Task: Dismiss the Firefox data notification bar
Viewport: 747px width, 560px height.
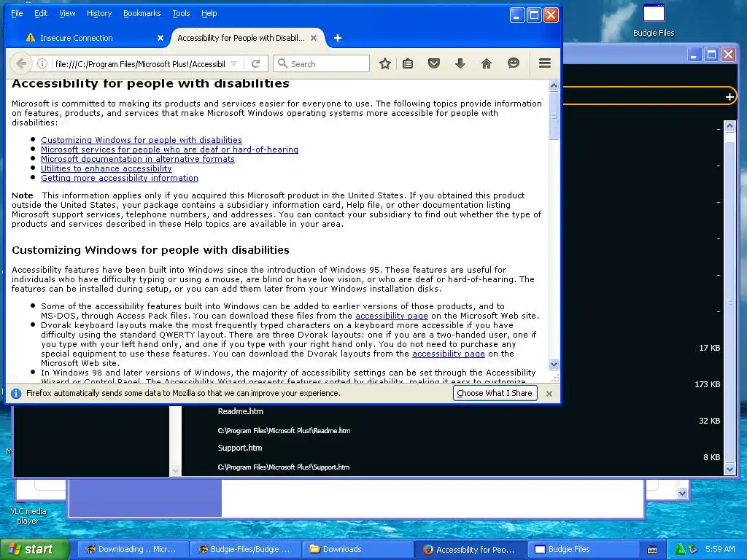Action: [549, 394]
